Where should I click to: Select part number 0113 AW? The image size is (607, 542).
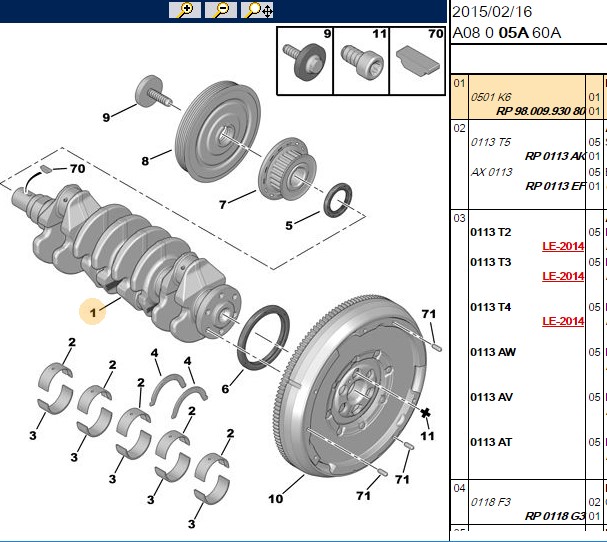click(493, 352)
